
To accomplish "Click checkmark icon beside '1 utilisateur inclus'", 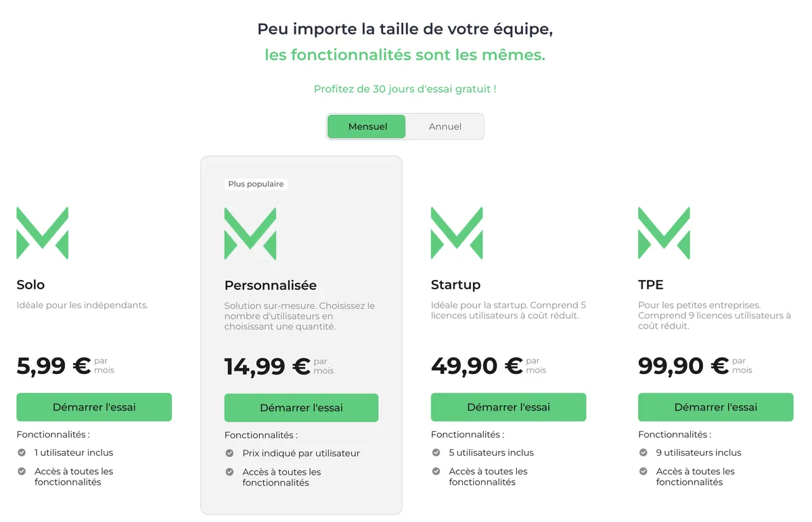I will click(x=22, y=452).
